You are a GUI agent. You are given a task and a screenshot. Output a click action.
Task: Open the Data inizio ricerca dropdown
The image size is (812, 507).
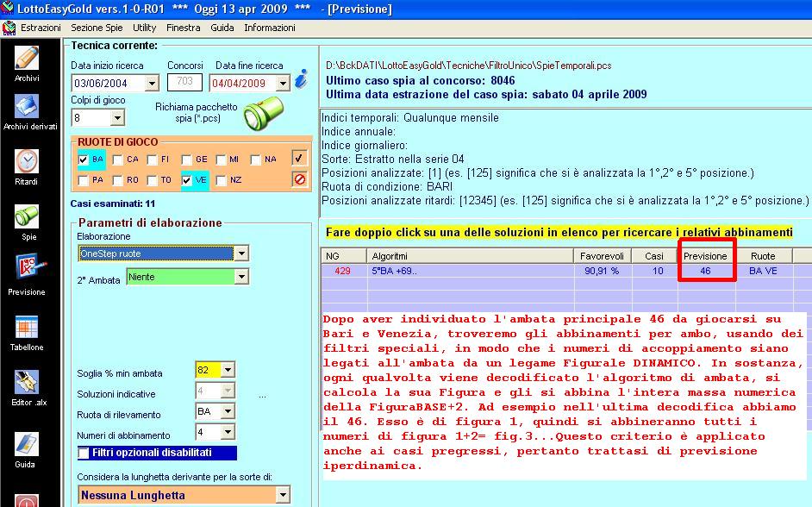tap(152, 83)
